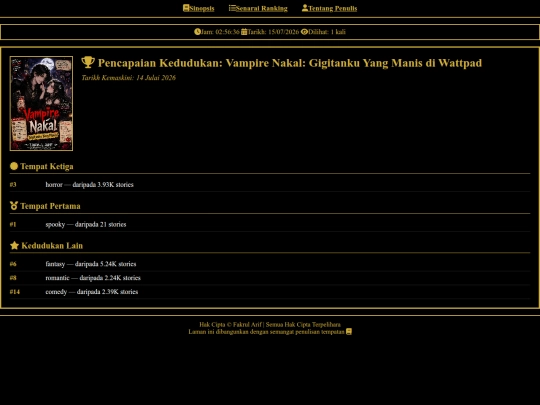Click the Tarikh Kemaskini date text
540x405 pixels.
pyautogui.click(x=128, y=78)
